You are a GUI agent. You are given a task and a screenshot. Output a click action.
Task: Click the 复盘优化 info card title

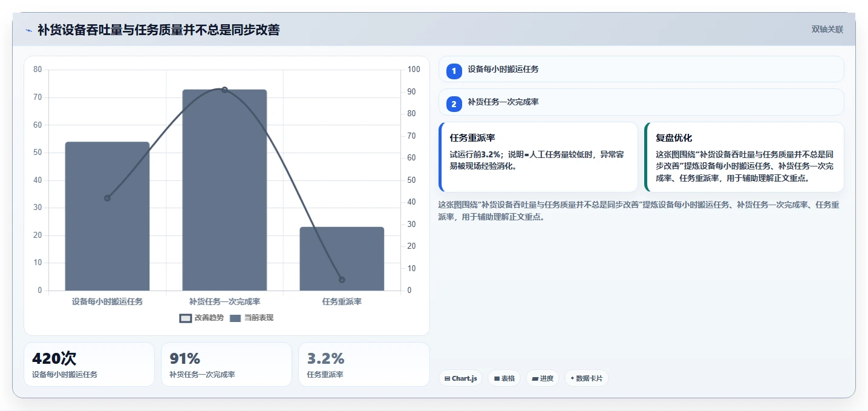(674, 138)
